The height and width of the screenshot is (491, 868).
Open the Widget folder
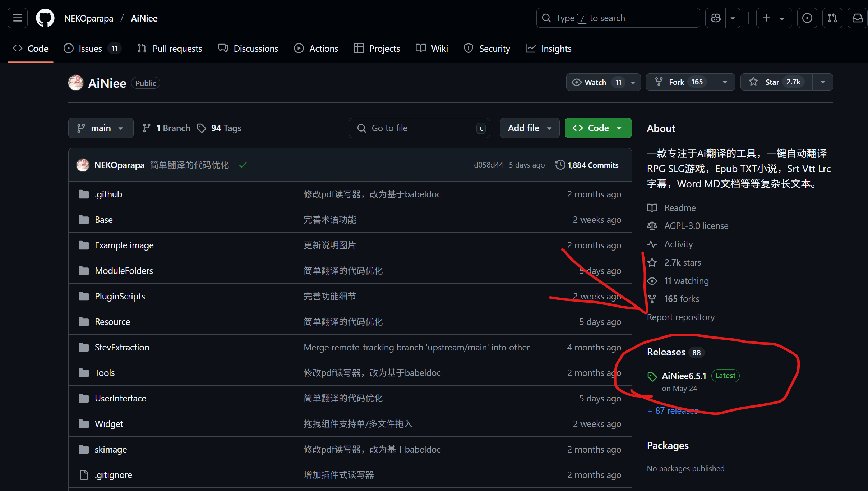tap(109, 424)
